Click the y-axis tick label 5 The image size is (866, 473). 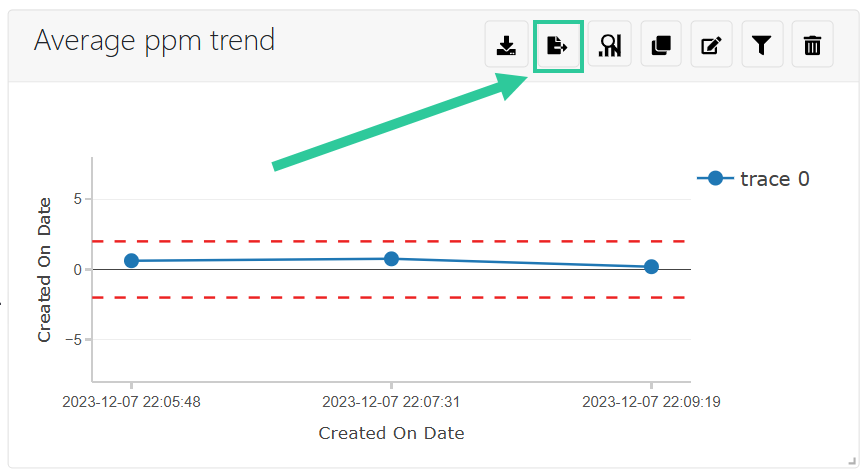77,199
